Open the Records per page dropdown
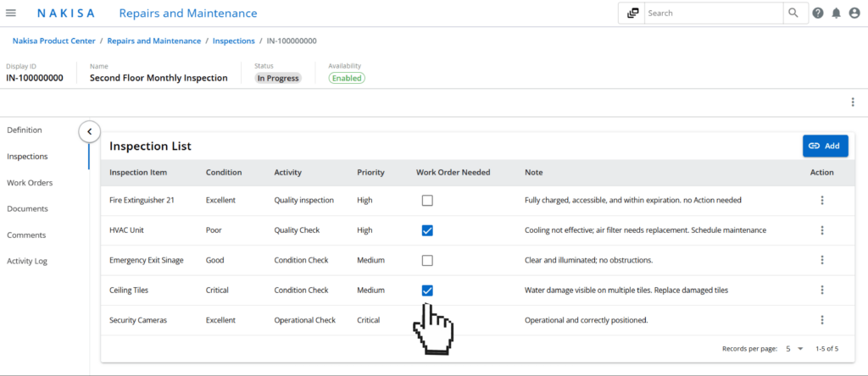868x376 pixels. pos(794,349)
